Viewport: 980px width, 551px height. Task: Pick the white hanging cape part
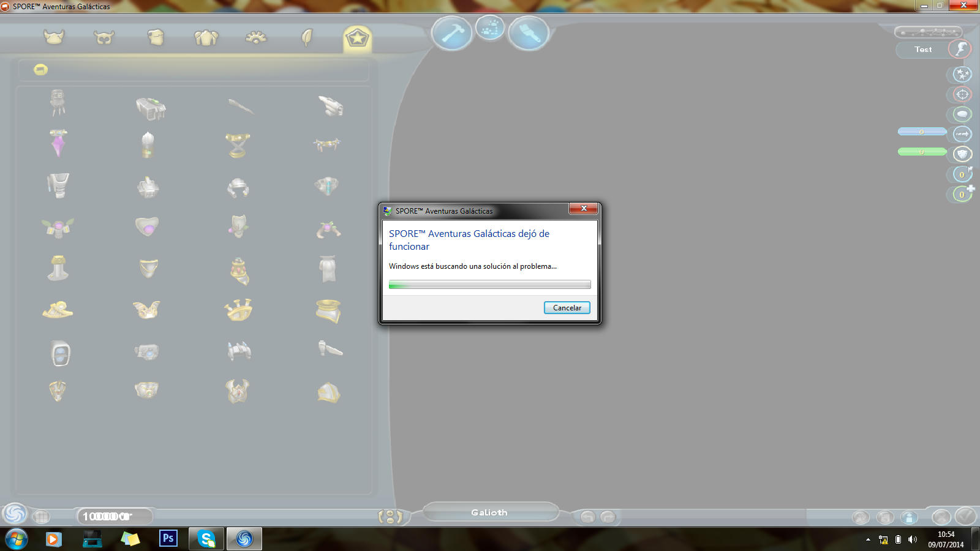pyautogui.click(x=328, y=269)
